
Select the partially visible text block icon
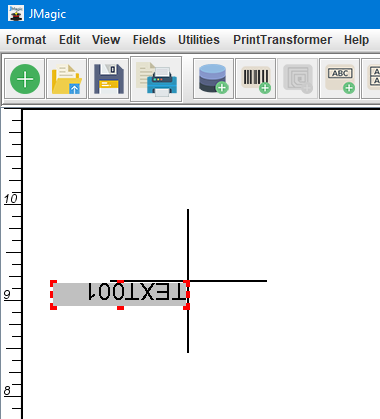371,79
